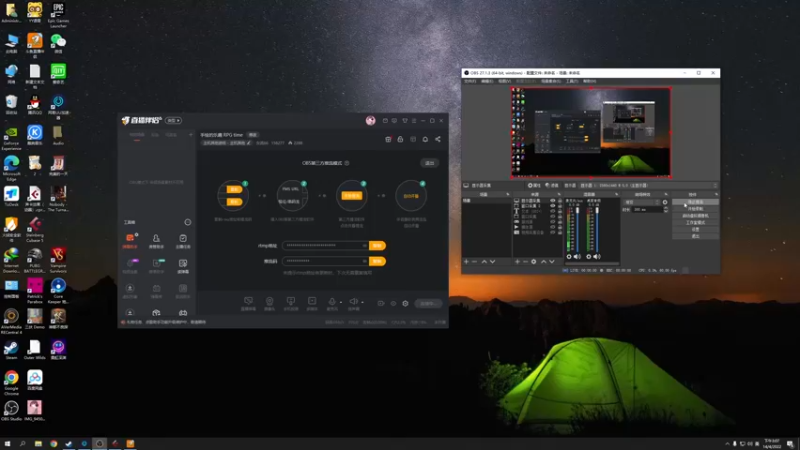Screen dimensions: 800x450
Task: Pop out the scenes dock panel
Action: (508, 194)
